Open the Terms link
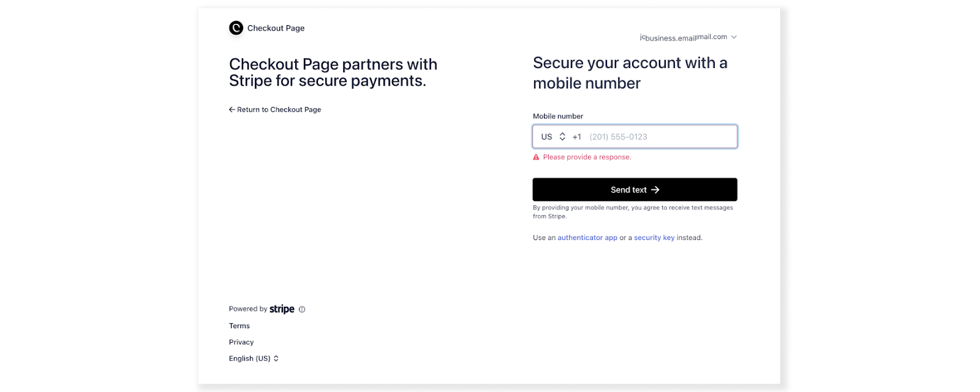 pyautogui.click(x=239, y=326)
